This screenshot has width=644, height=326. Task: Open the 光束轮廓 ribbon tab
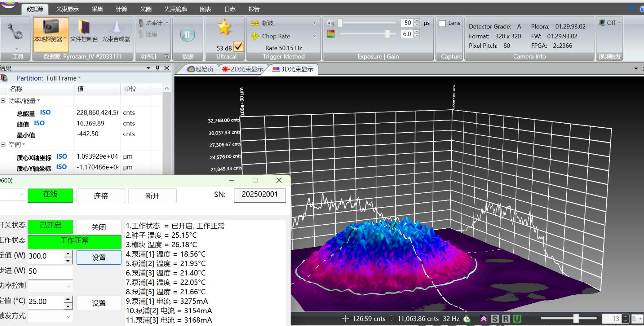click(x=176, y=9)
